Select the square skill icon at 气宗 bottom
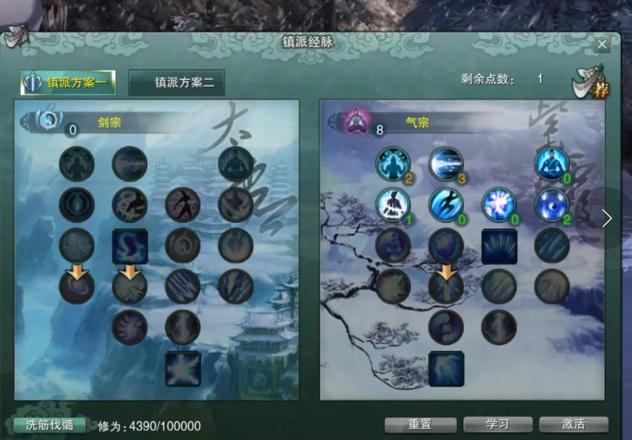Image resolution: width=632 pixels, height=440 pixels. (446, 369)
